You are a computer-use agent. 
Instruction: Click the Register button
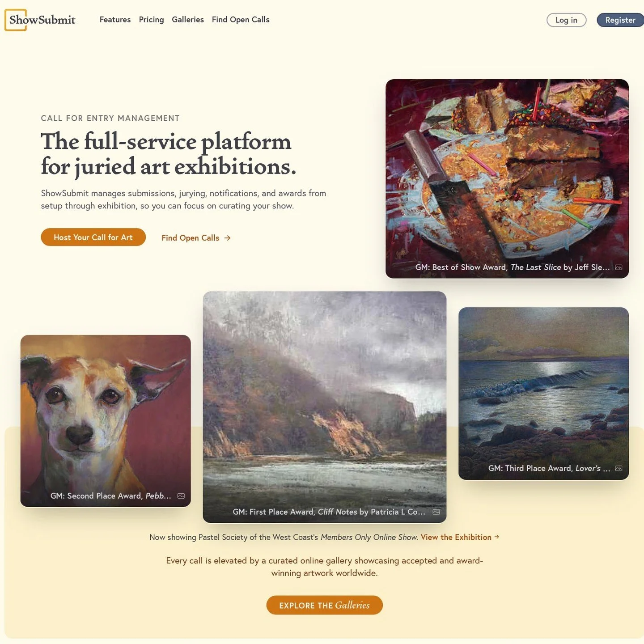pyautogui.click(x=620, y=20)
